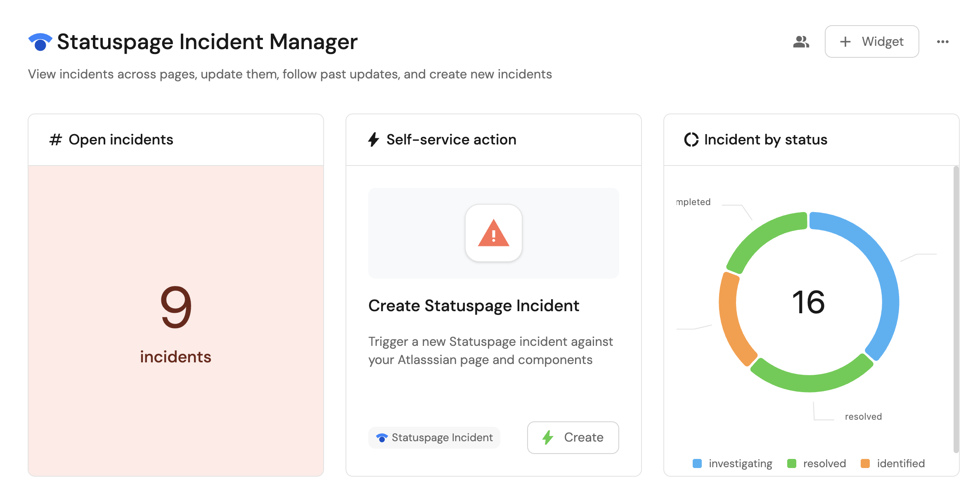Click the Statuspage Incident blueprint tag
This screenshot has height=487, width=980.
tap(434, 437)
